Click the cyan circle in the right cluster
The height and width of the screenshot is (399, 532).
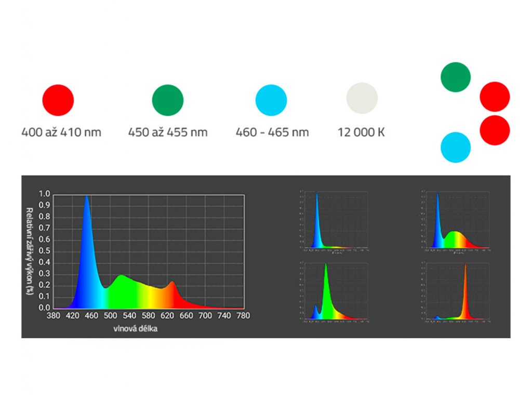point(456,148)
